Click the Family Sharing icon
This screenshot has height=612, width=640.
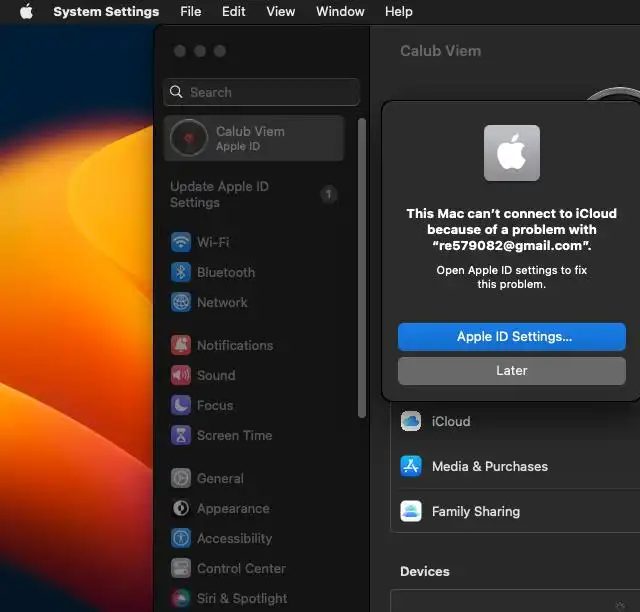[x=411, y=511]
